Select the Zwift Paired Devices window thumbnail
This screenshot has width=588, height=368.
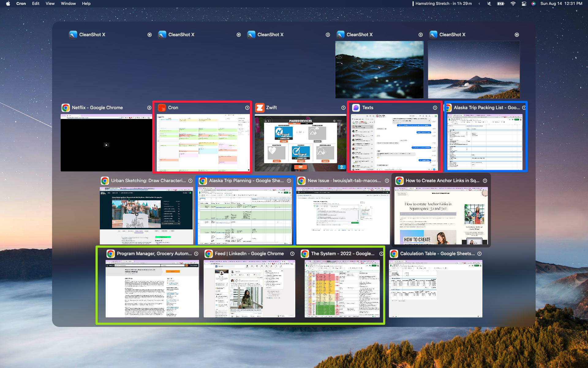[x=300, y=143]
